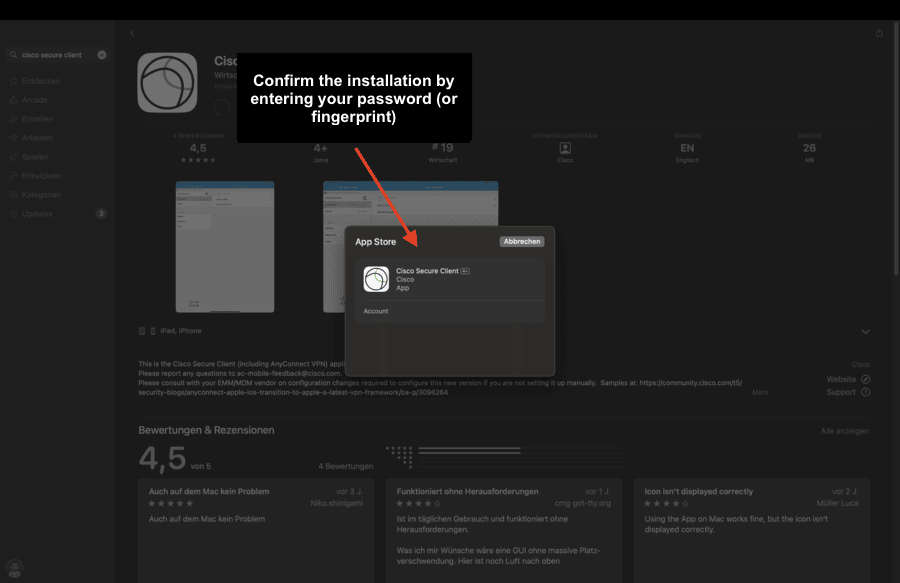The height and width of the screenshot is (583, 900).
Task: Click the Bewertungen & Rezensionen heading
Action: [x=206, y=430]
